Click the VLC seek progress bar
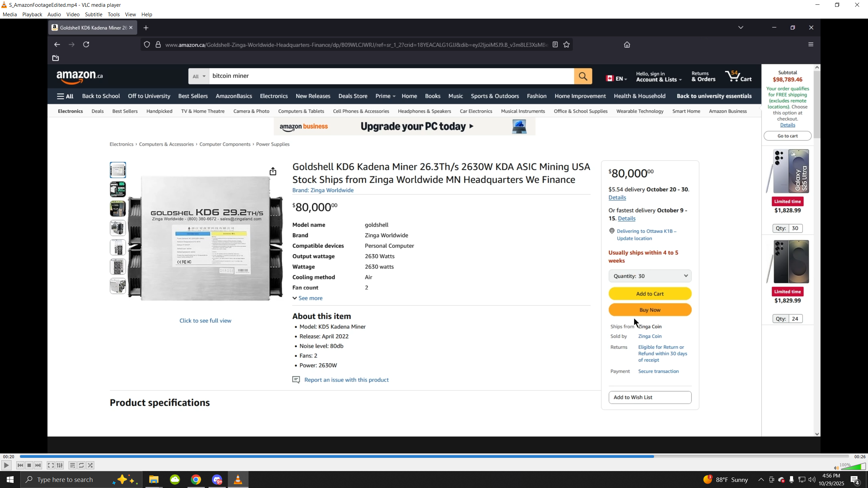This screenshot has width=868, height=488. (434, 456)
